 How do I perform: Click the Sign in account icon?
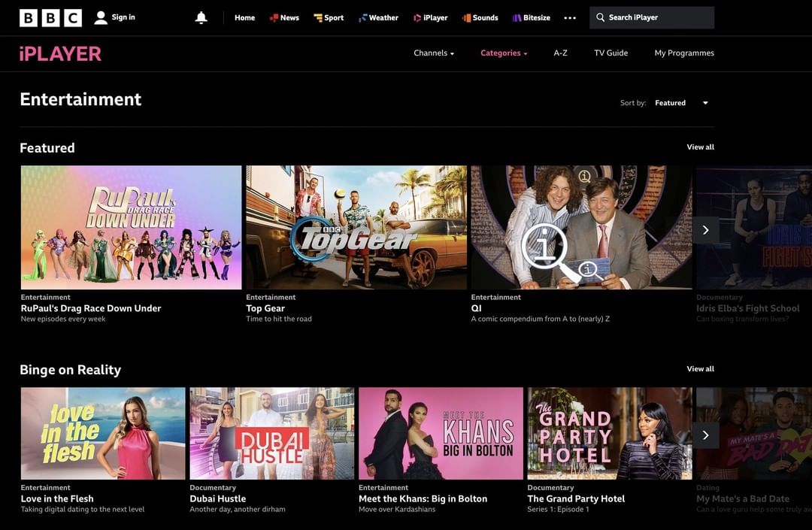[101, 18]
